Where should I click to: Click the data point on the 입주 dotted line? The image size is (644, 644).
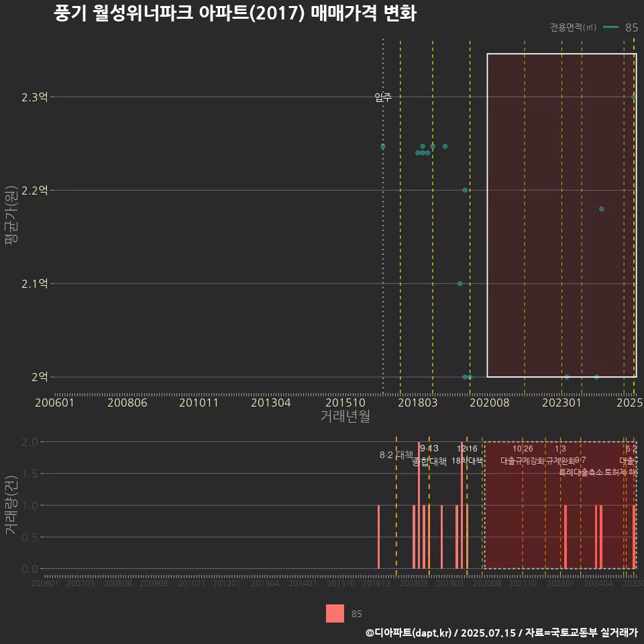click(383, 146)
